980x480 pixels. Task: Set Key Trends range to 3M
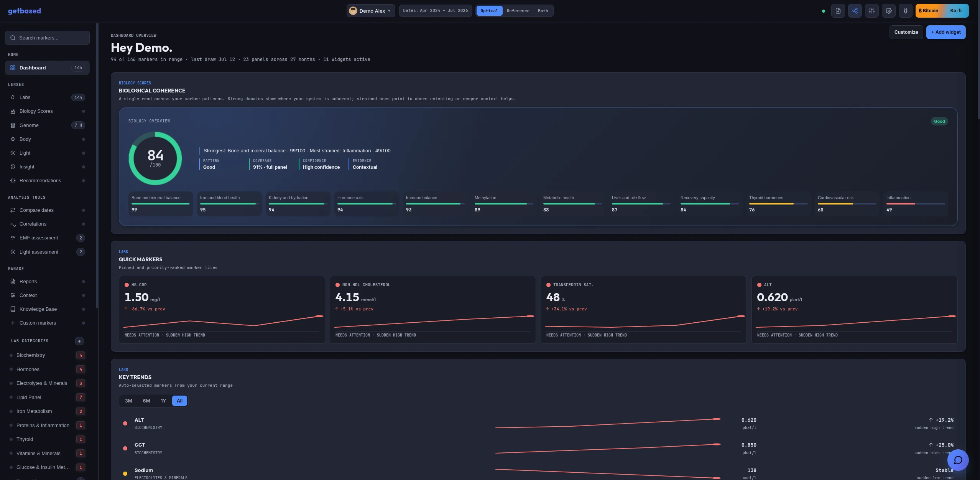(x=128, y=401)
